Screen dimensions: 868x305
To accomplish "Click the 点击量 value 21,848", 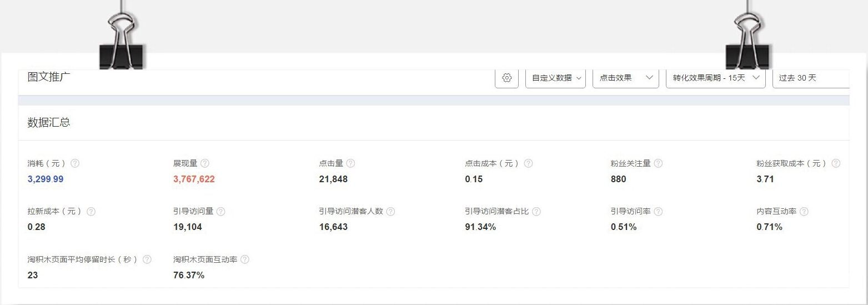I will click(x=333, y=179).
